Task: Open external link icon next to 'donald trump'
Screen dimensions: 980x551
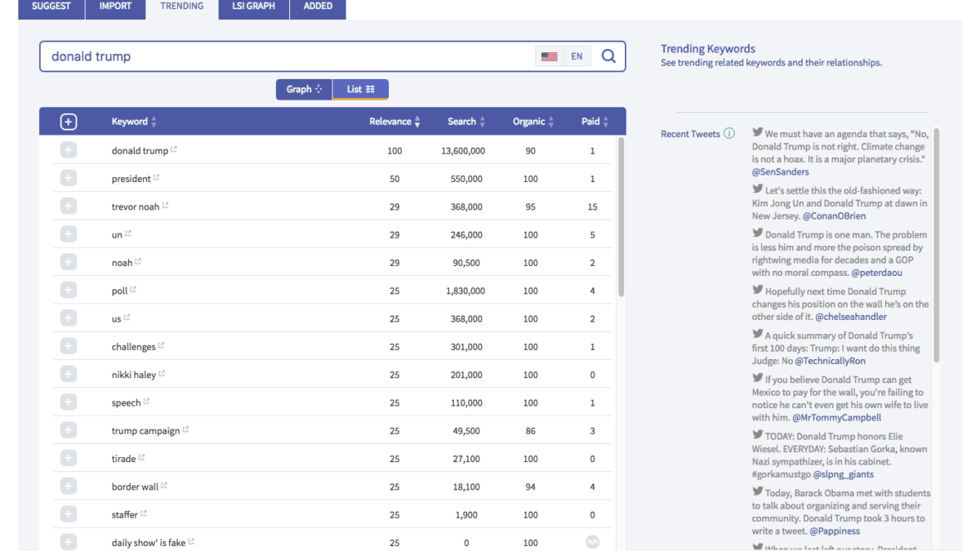Action: coord(174,149)
